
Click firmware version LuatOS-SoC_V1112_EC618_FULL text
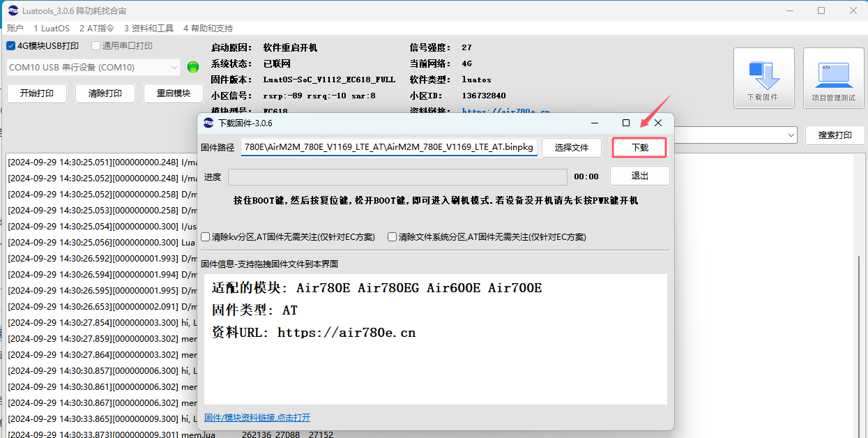329,80
